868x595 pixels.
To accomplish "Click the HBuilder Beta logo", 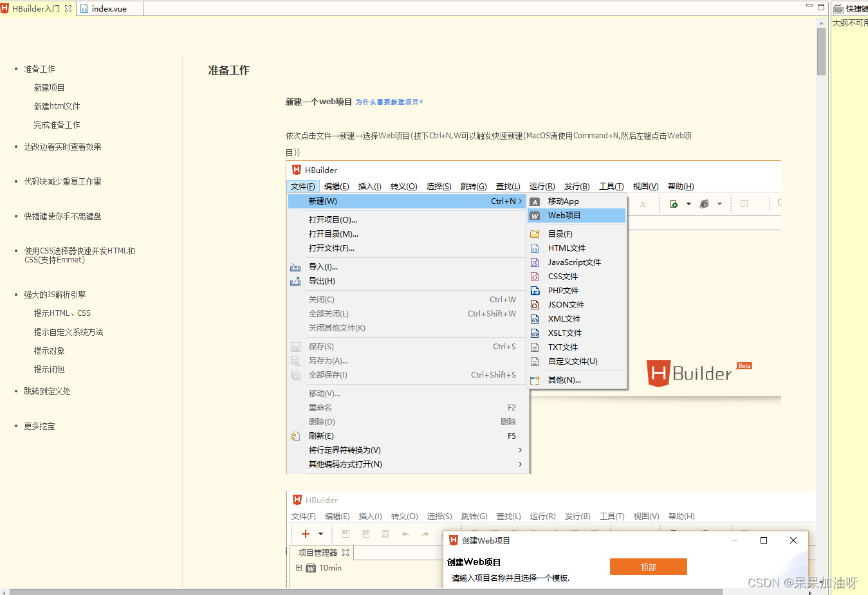I will (699, 372).
